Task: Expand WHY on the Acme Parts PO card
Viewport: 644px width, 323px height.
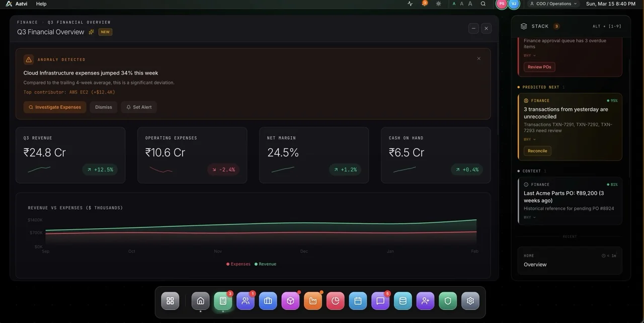Action: [x=529, y=217]
